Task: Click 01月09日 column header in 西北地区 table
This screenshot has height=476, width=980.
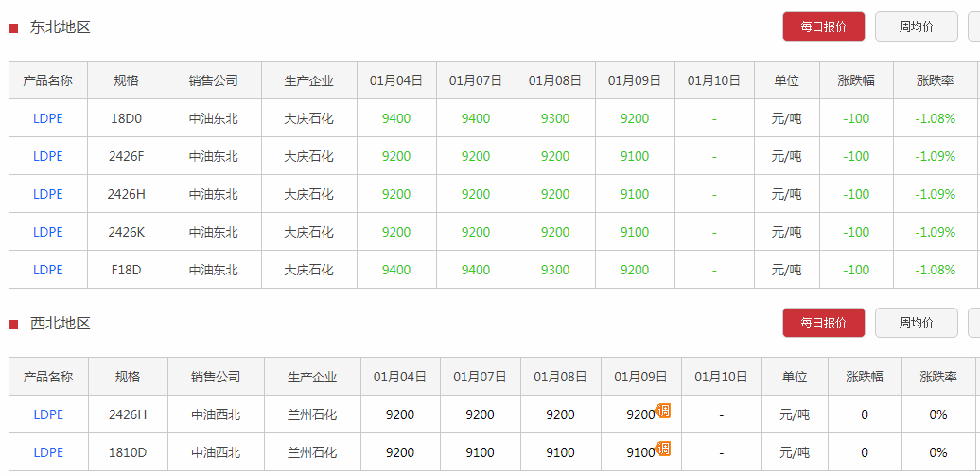Action: tap(640, 377)
